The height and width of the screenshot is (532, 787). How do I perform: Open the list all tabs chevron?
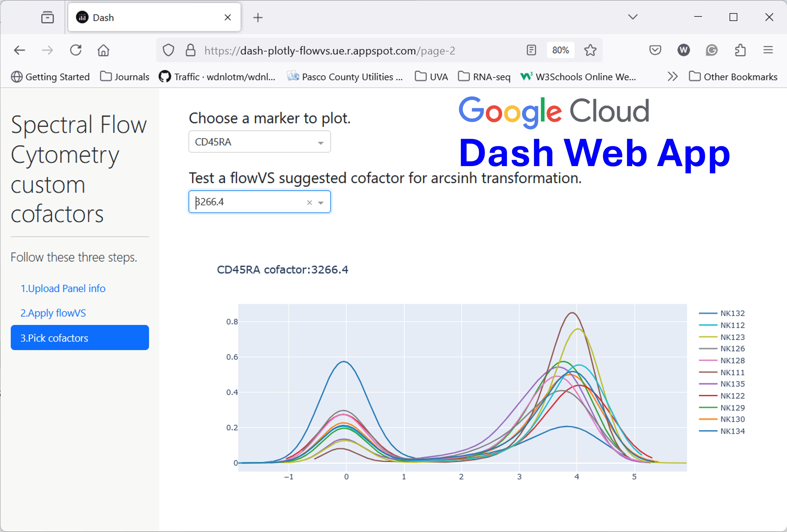point(633,17)
